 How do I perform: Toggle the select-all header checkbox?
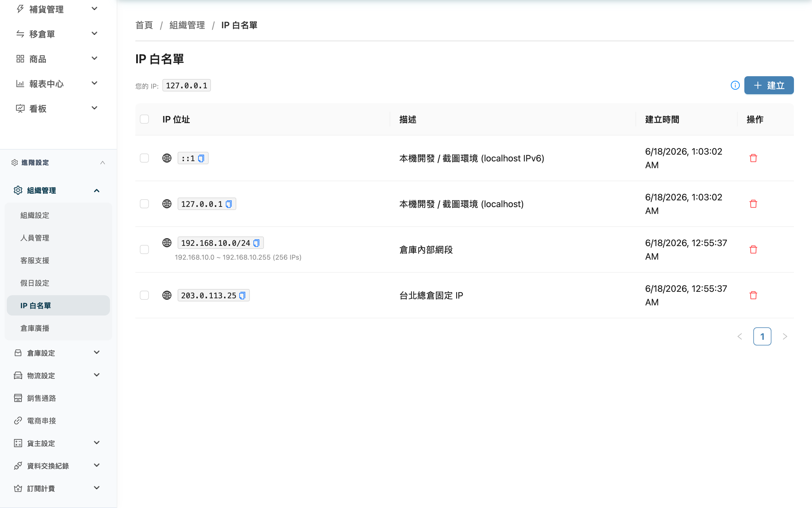(x=144, y=119)
